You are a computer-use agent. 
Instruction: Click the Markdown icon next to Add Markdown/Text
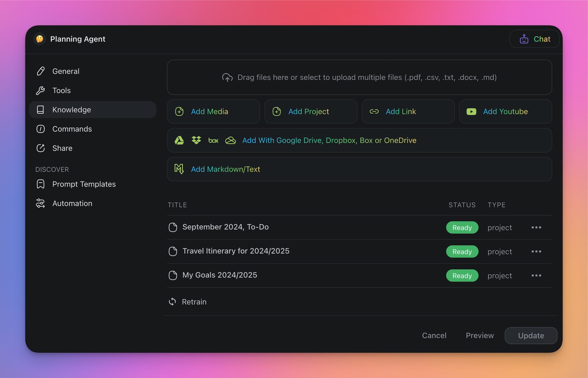click(x=179, y=169)
